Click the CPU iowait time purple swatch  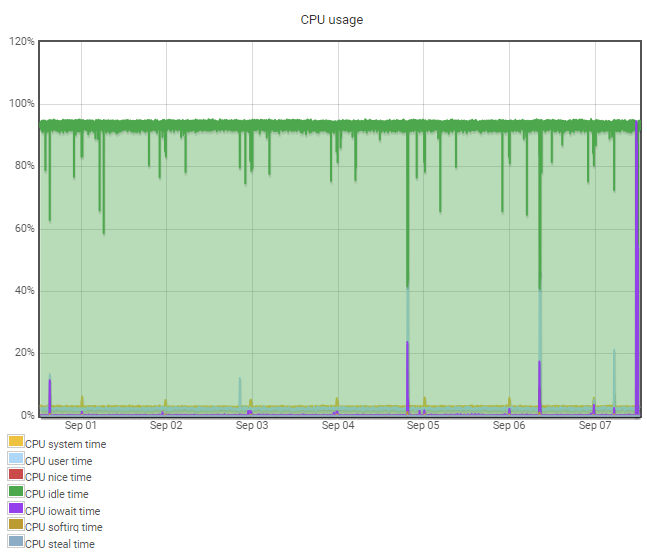coord(16,508)
